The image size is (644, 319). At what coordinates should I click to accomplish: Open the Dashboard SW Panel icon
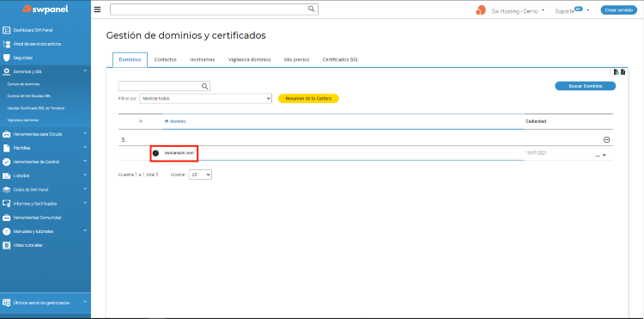[6, 30]
